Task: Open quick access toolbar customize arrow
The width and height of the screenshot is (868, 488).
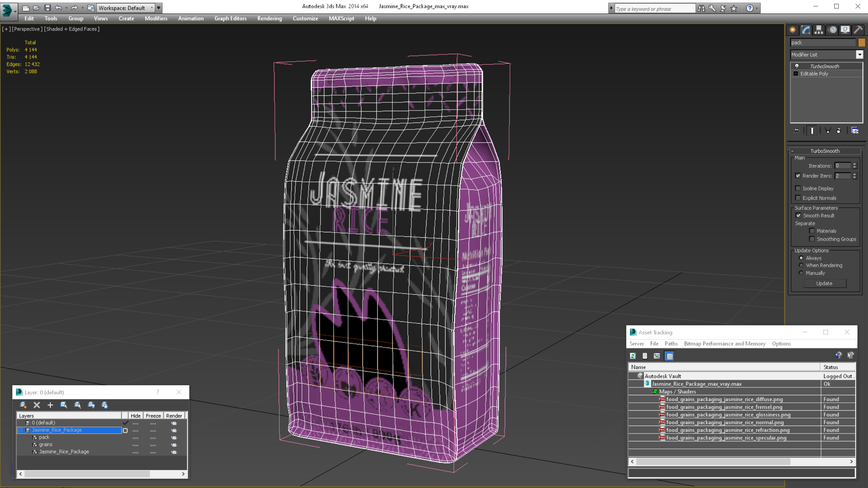Action: (x=158, y=8)
